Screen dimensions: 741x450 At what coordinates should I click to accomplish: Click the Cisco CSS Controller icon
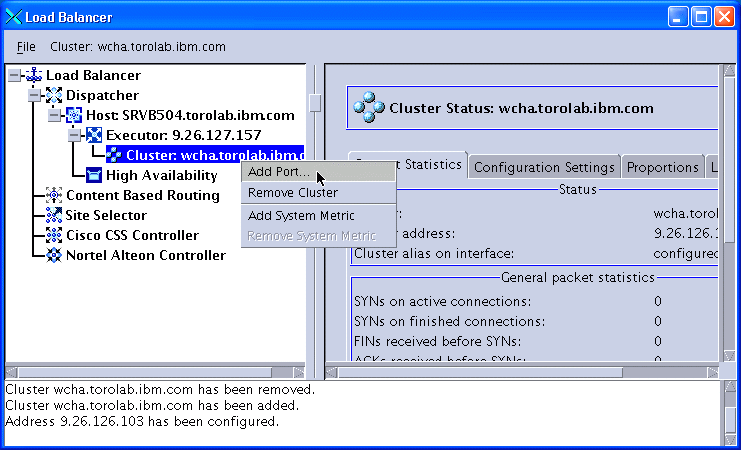pos(54,235)
